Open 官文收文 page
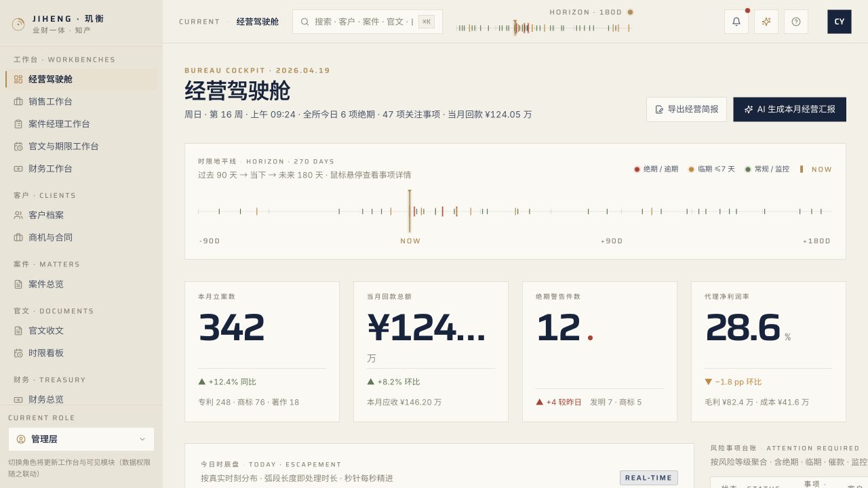This screenshot has width=868, height=488. [81, 331]
